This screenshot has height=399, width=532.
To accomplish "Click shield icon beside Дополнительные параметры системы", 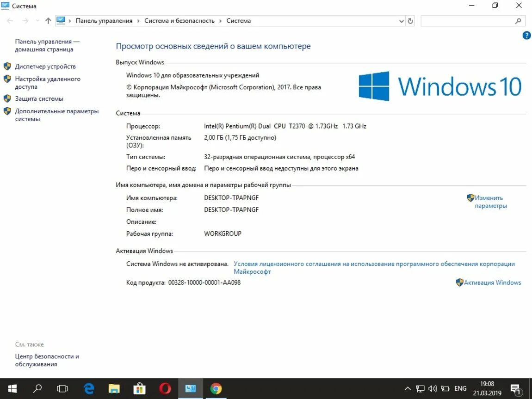I will [x=7, y=111].
